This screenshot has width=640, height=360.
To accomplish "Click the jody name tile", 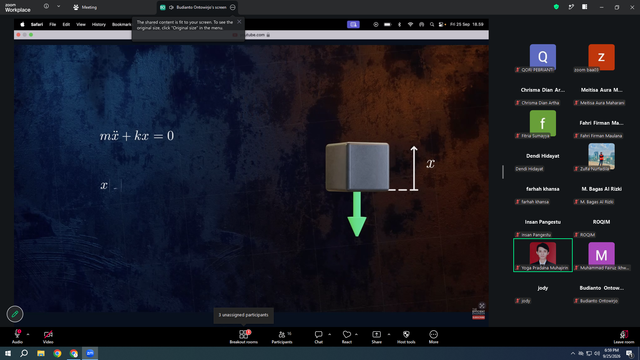I will (542, 289).
